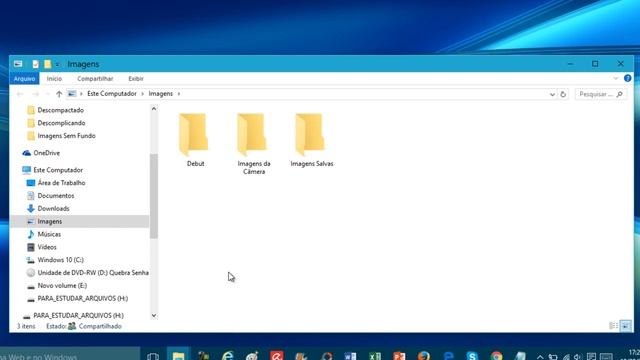Expand chevron after Este Computador breadcrumb
The image size is (640, 360).
(x=142, y=94)
